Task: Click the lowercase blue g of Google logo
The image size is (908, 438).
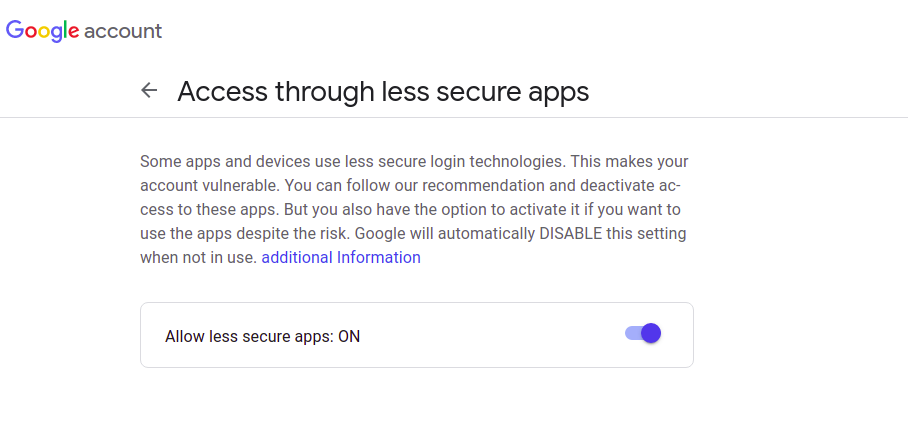Action: [57, 35]
